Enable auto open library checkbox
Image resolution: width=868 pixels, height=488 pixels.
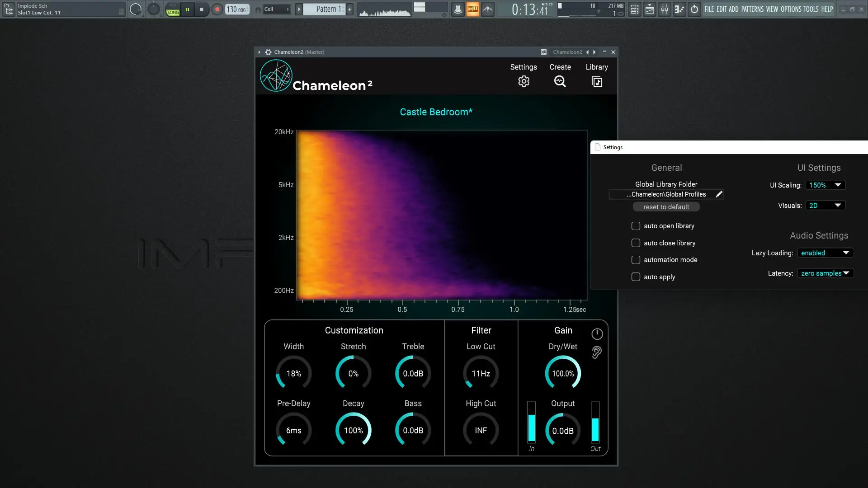coord(636,226)
